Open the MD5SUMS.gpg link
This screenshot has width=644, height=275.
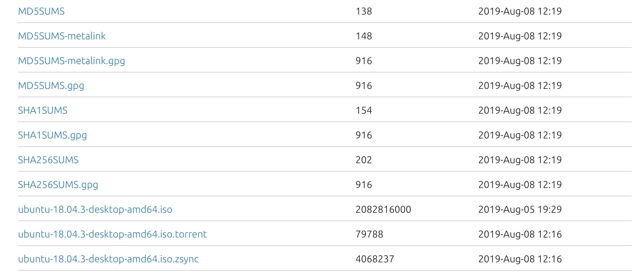51,86
